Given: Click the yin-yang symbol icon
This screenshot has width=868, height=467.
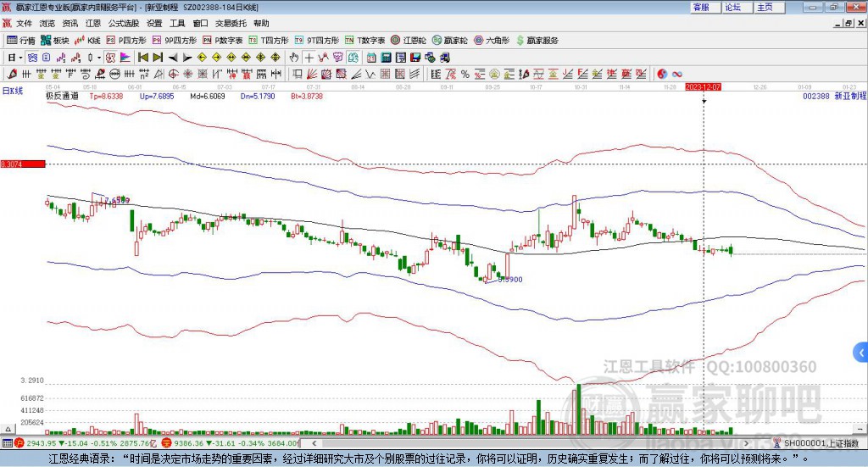Looking at the screenshot, I should coord(662,74).
